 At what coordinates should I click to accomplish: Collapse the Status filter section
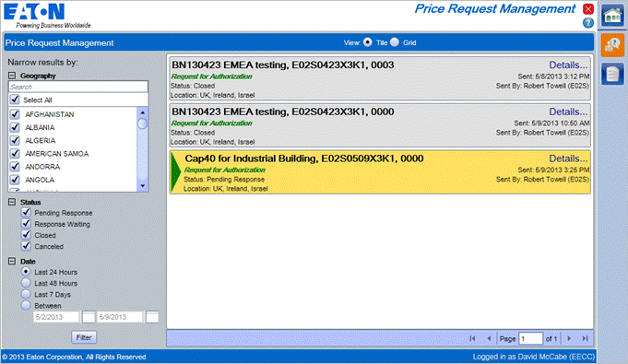pos(12,202)
